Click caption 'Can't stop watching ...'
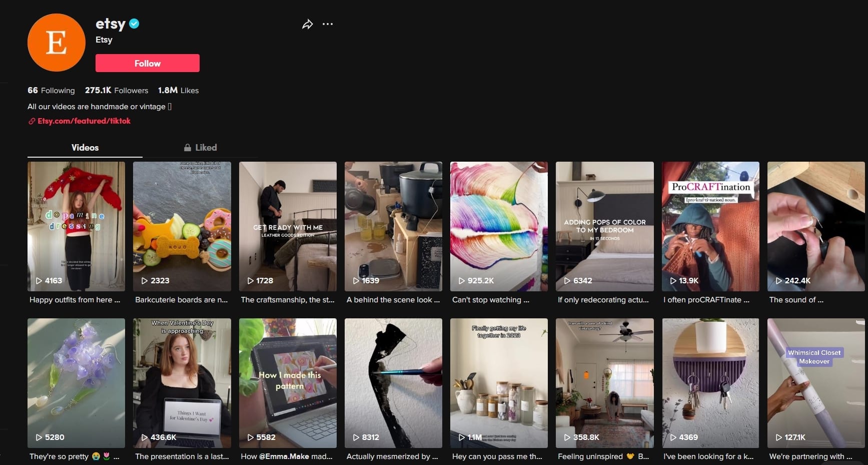This screenshot has width=868, height=465. (490, 300)
